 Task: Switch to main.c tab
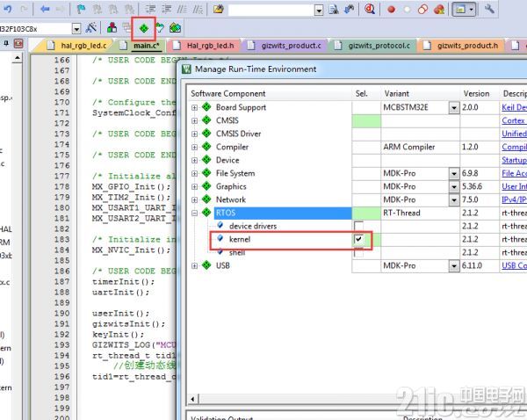(x=141, y=45)
